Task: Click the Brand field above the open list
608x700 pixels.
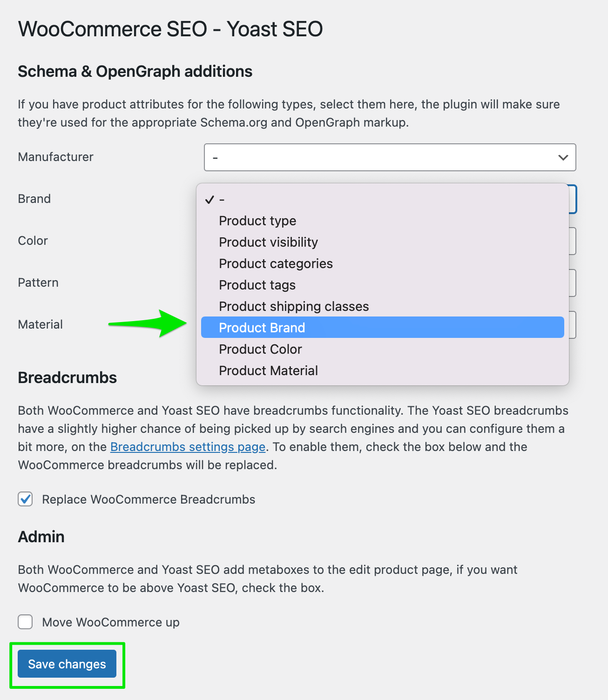Action: 573,199
